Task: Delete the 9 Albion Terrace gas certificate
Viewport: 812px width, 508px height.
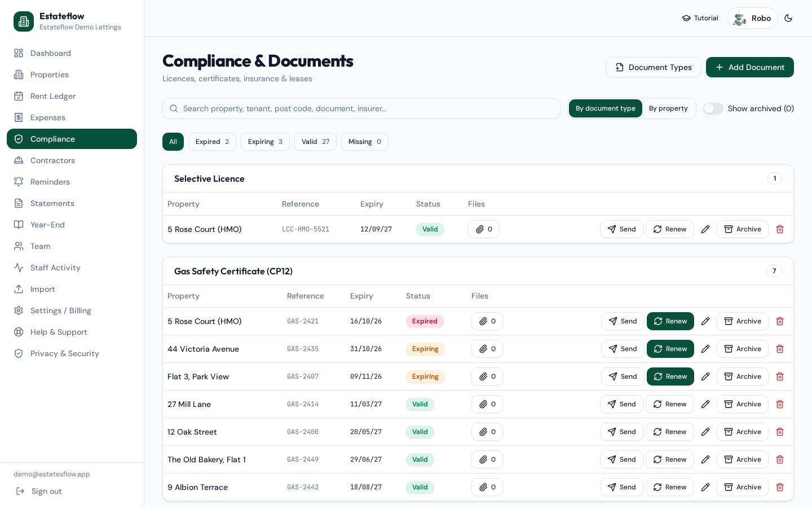Action: point(780,487)
